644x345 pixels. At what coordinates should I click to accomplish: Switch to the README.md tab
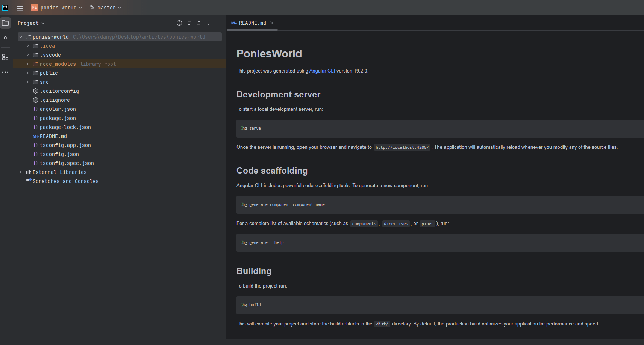252,23
